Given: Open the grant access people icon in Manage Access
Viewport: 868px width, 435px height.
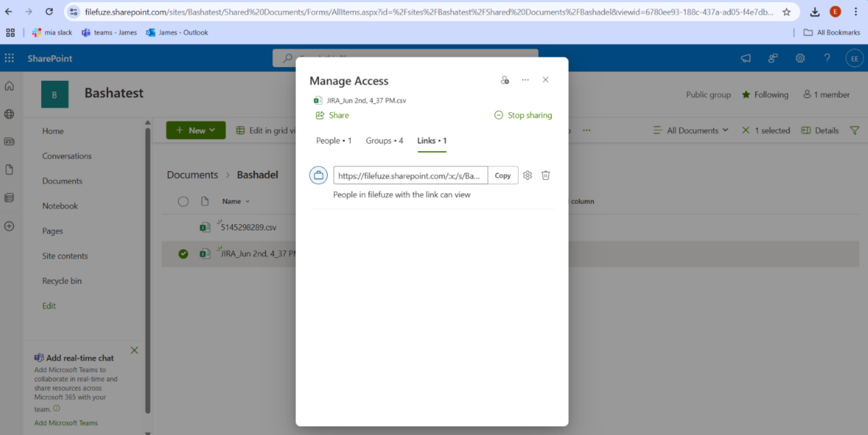Looking at the screenshot, I should tap(504, 80).
